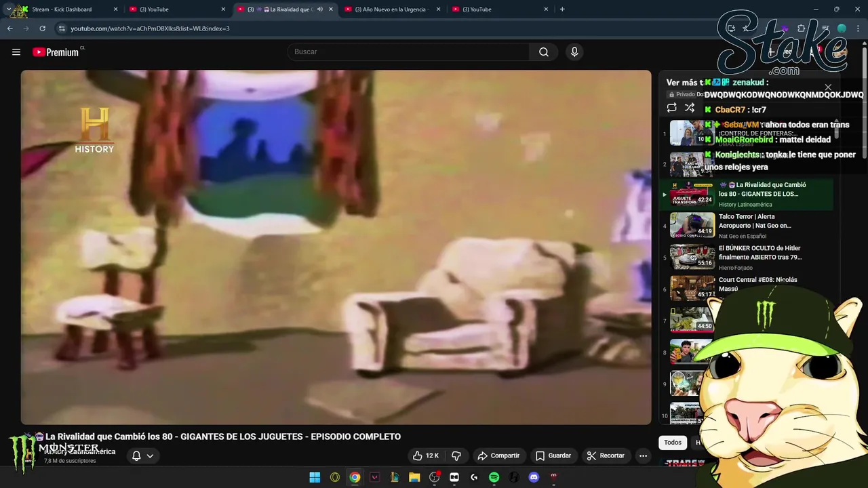Open Logitech G HUB taskbar icon

tap(474, 477)
